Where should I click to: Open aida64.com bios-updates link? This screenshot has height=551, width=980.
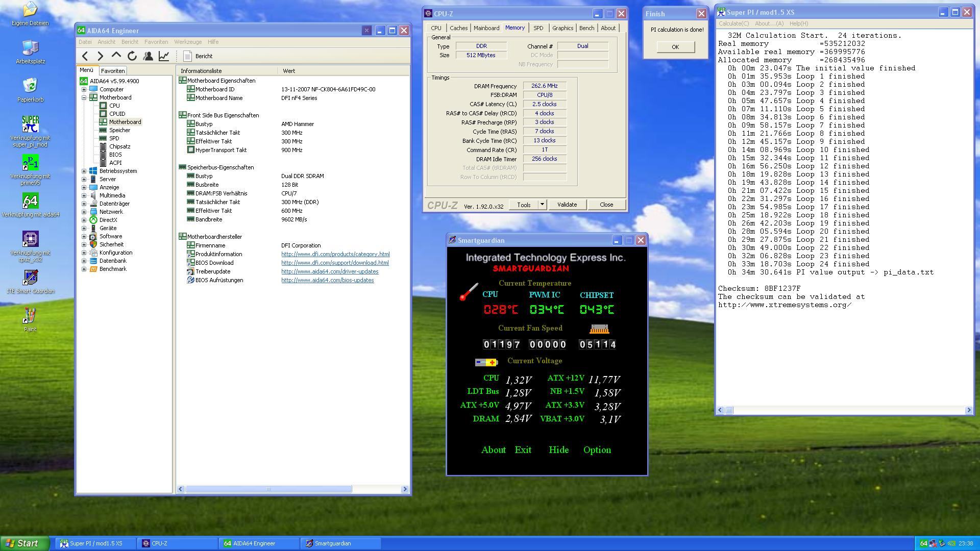point(327,280)
